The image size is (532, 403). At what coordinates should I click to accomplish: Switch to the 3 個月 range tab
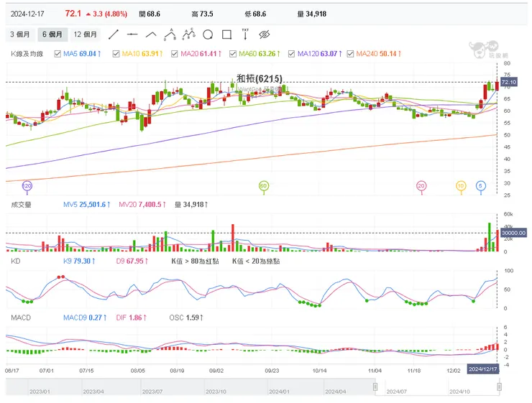tap(19, 34)
